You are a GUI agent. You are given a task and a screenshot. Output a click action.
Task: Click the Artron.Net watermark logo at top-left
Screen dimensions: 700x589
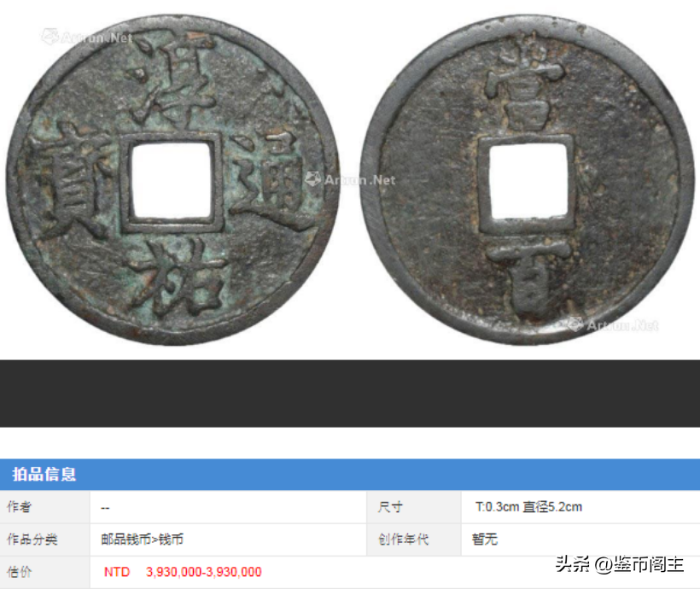coord(87,37)
